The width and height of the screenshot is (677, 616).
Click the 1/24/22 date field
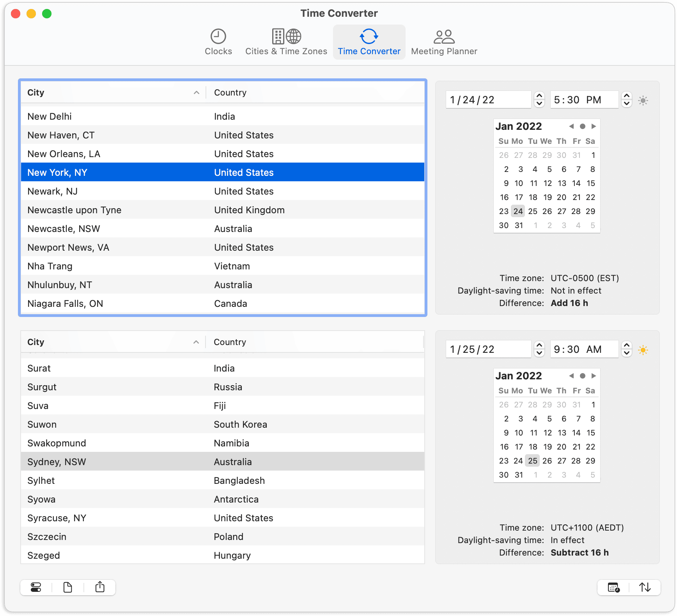coord(488,100)
